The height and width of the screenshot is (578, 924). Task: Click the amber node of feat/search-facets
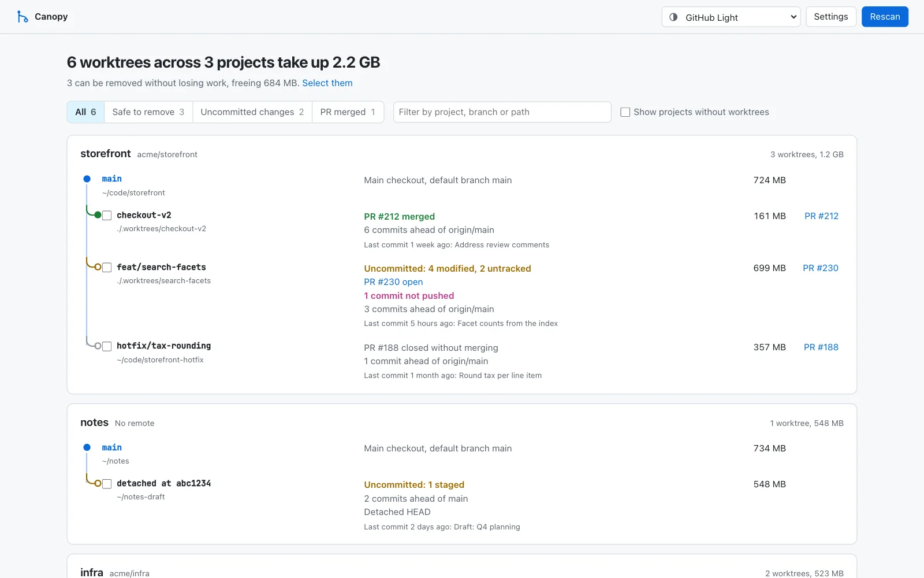98,267
